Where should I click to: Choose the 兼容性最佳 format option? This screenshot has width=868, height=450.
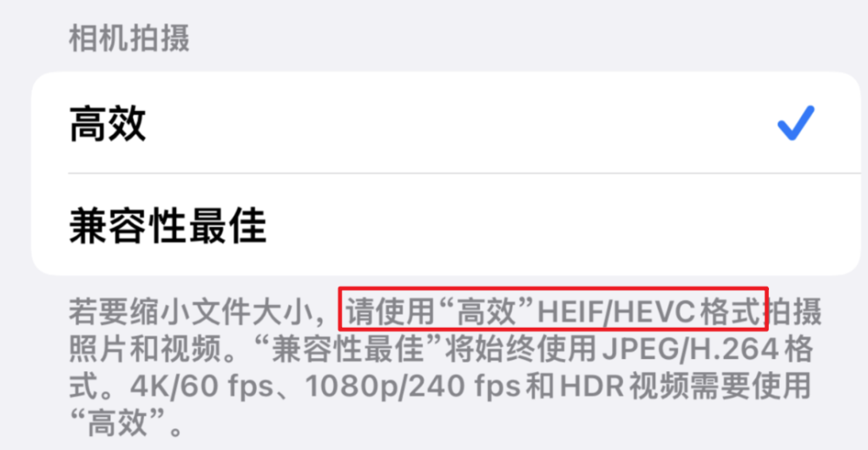(x=446, y=225)
